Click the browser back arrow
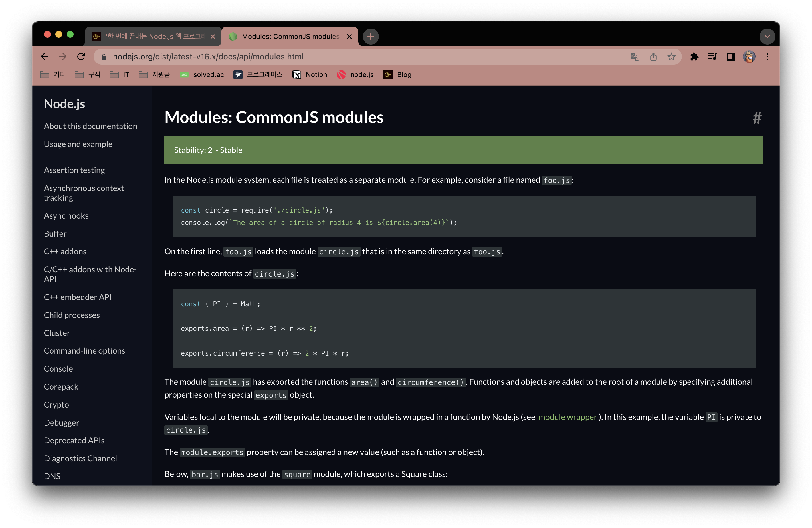Viewport: 812px width, 528px height. pos(44,56)
